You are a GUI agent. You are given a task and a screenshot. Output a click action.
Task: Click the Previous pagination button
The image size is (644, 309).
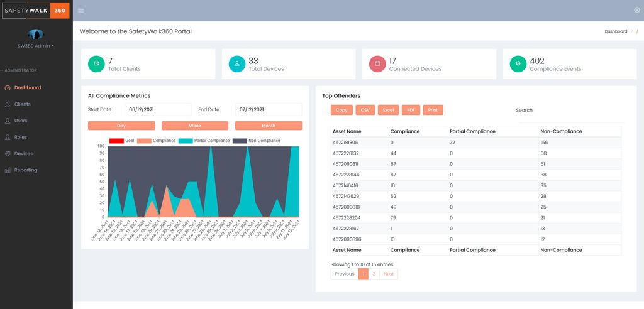coord(345,274)
